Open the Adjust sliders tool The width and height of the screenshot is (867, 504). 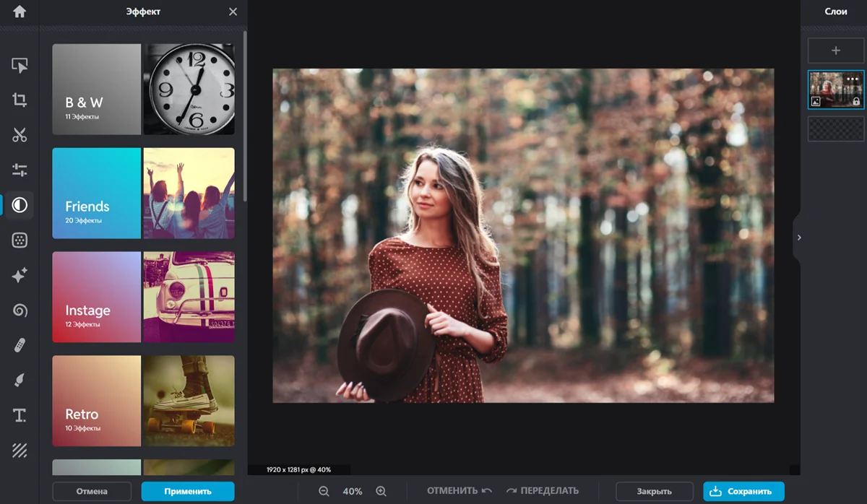[20, 170]
